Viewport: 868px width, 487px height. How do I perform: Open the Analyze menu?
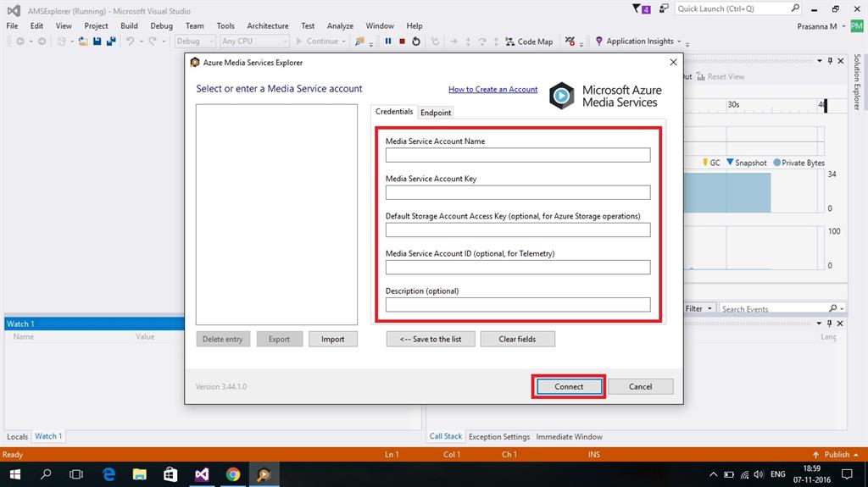(340, 26)
